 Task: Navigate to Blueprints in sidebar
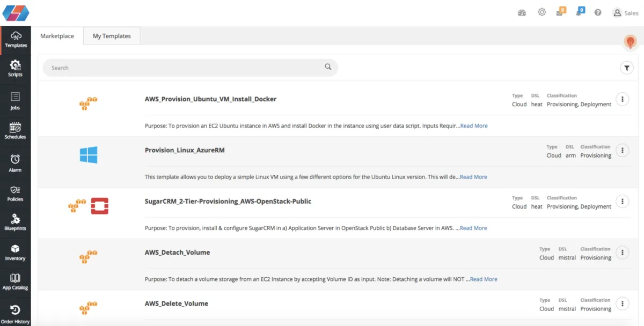pyautogui.click(x=15, y=222)
